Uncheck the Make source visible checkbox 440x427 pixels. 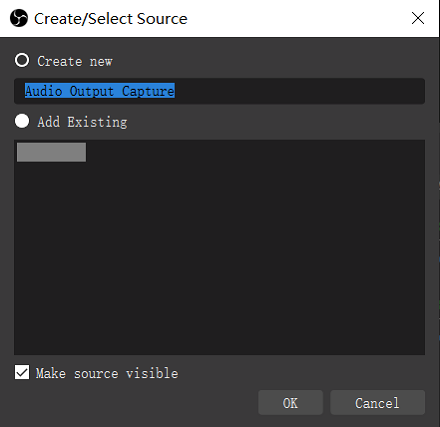22,372
